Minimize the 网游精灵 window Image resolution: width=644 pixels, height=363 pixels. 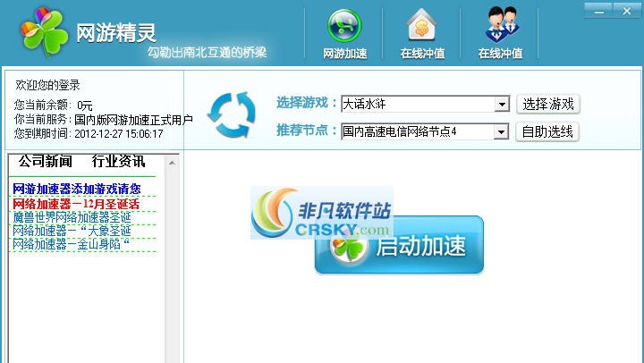click(x=598, y=11)
